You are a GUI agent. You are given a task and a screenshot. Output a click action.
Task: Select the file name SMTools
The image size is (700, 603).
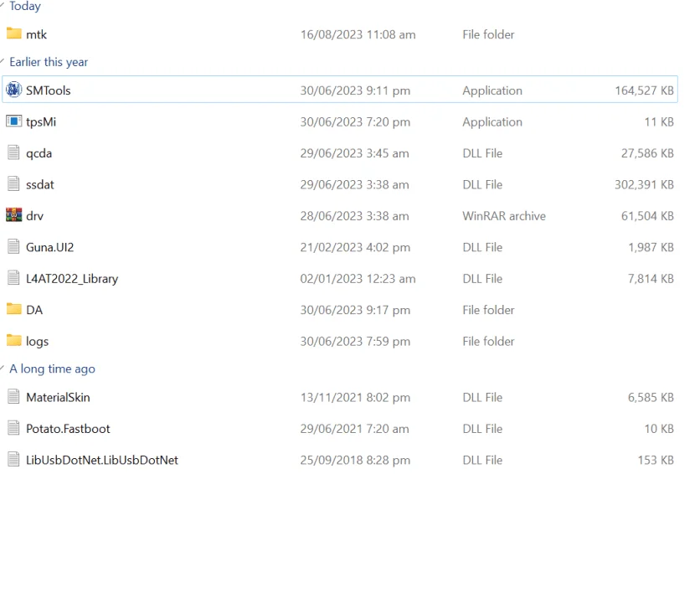(49, 90)
